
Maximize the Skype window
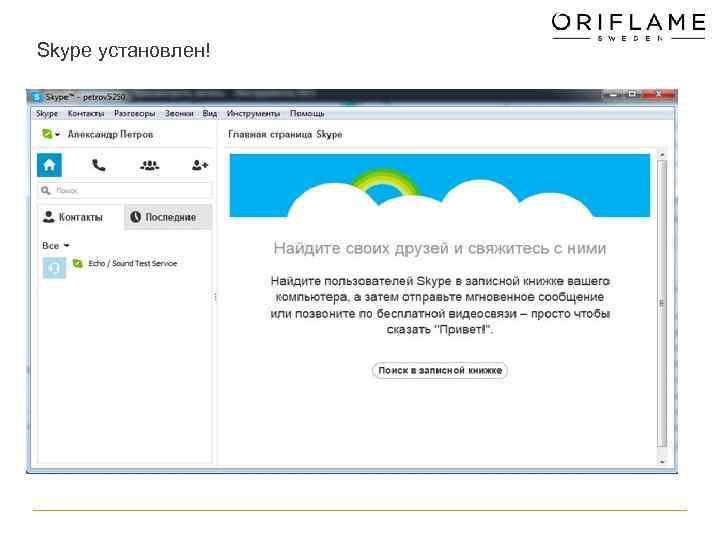[632, 94]
